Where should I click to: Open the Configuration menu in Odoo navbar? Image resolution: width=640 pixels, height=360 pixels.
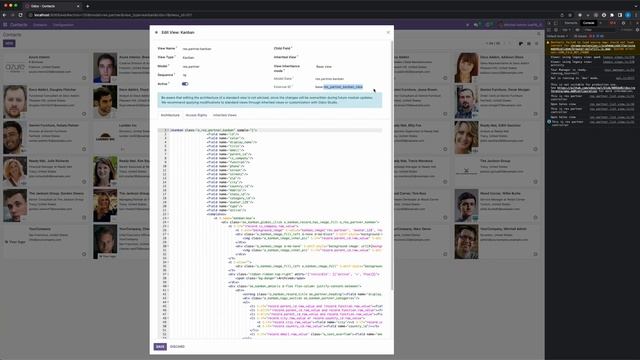click(63, 25)
